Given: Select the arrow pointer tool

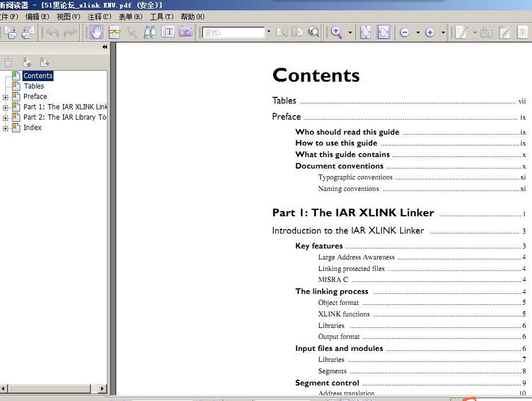Looking at the screenshot, I should (132, 33).
